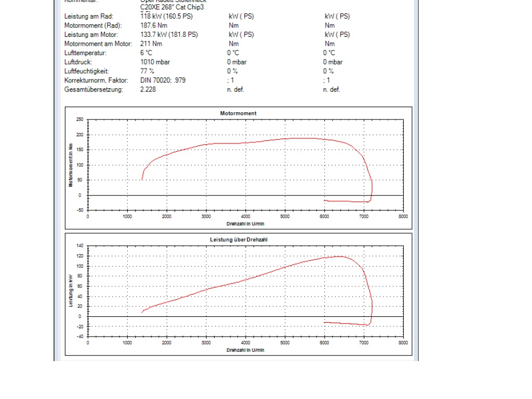The height and width of the screenshot is (399, 532).
Task: Click the C20XE 268° Cat Chip3 comment
Action: [x=171, y=8]
